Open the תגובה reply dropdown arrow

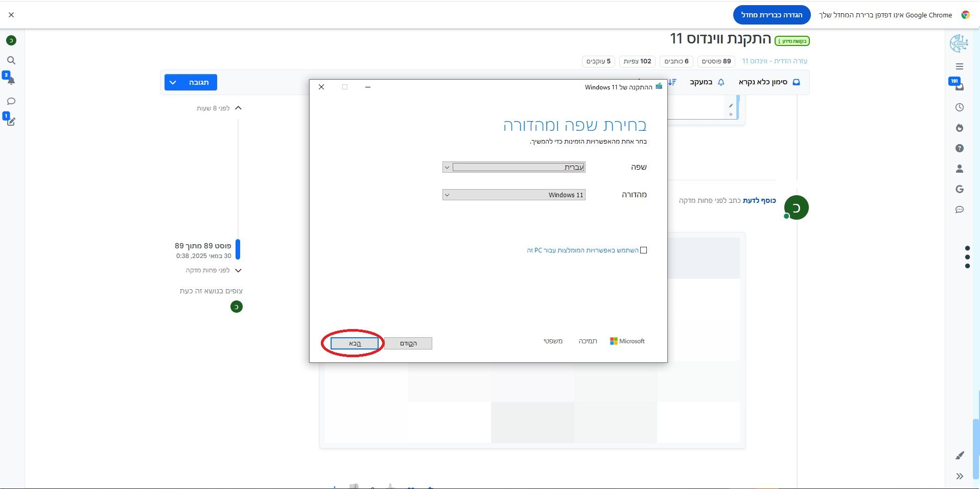[x=173, y=82]
